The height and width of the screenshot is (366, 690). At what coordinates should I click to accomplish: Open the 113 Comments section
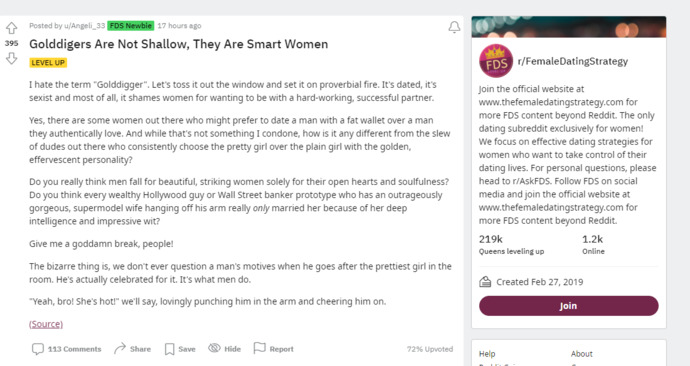pos(66,349)
